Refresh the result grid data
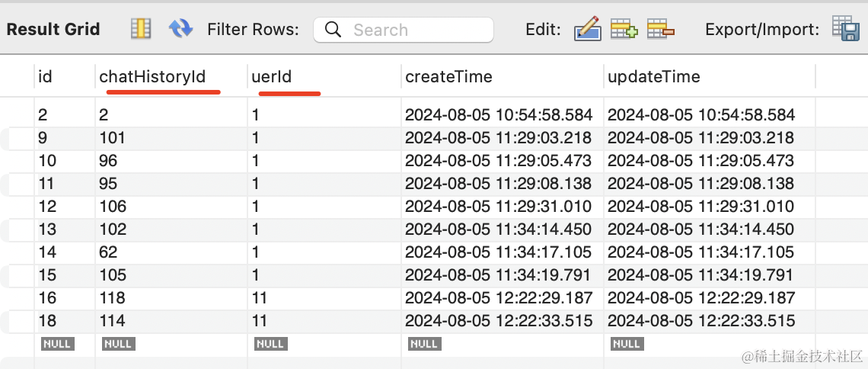The width and height of the screenshot is (868, 369). 180,29
